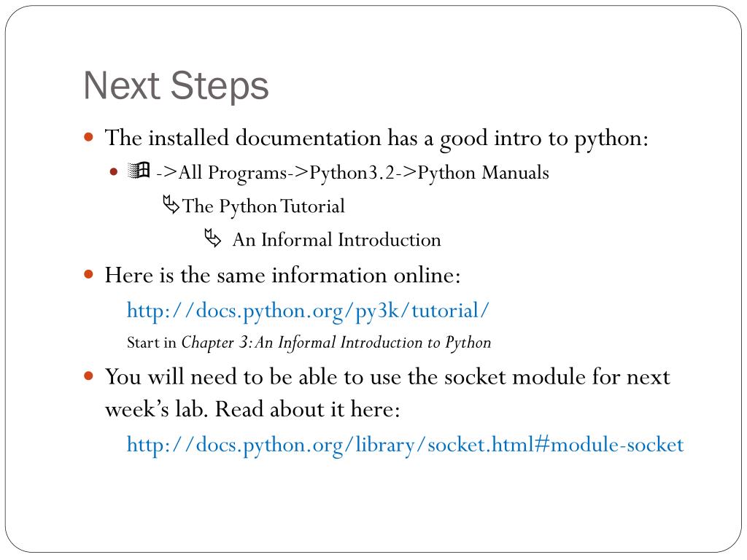Click Python Manuals in the menu path

tap(483, 173)
